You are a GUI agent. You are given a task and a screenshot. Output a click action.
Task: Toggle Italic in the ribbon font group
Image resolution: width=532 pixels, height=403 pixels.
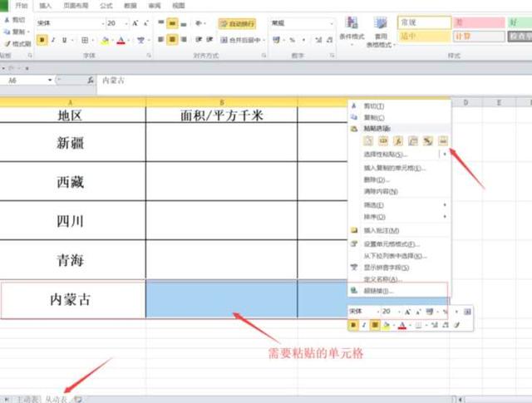coord(53,40)
